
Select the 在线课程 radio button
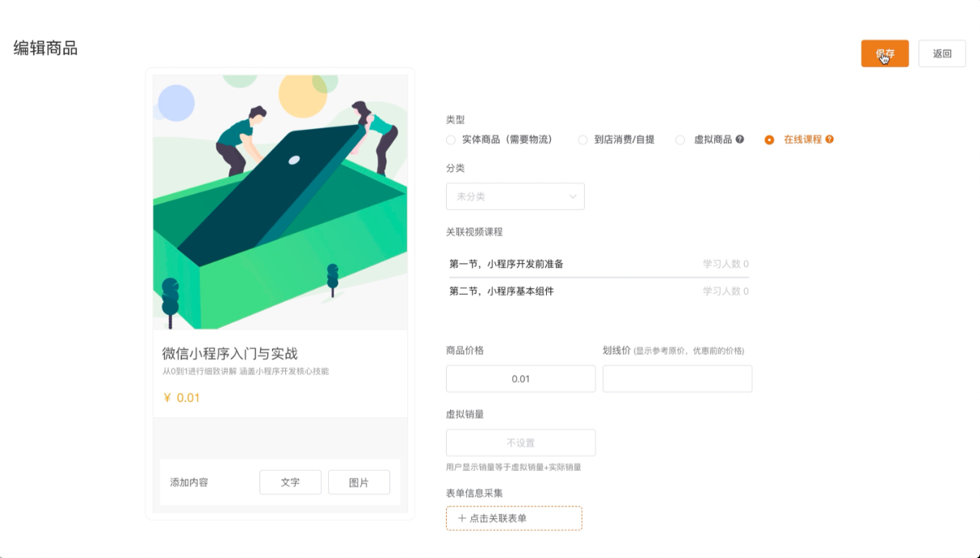coord(769,140)
